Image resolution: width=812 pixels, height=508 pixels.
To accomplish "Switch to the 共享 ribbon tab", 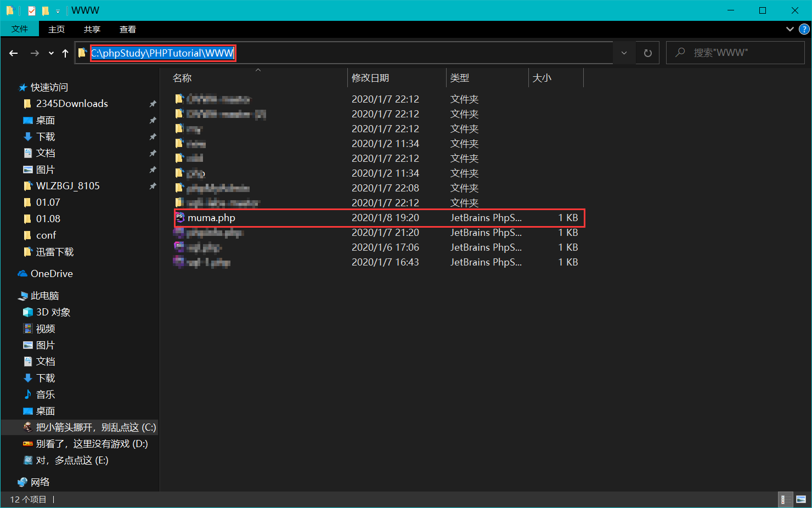I will [92, 29].
